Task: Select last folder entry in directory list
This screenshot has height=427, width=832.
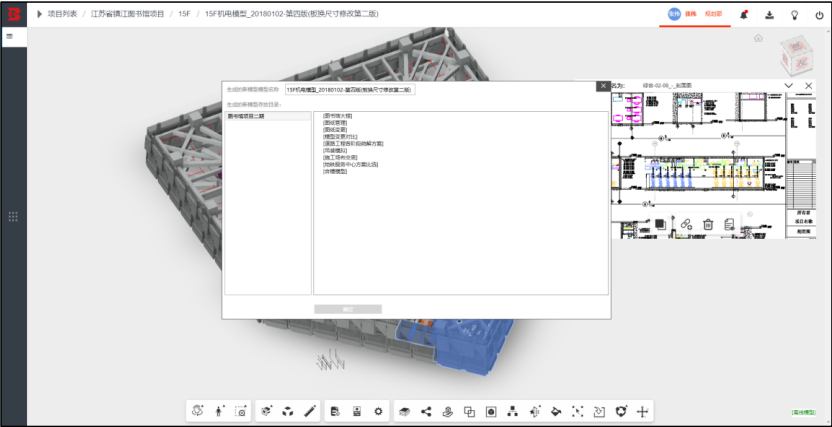Action: pos(335,171)
